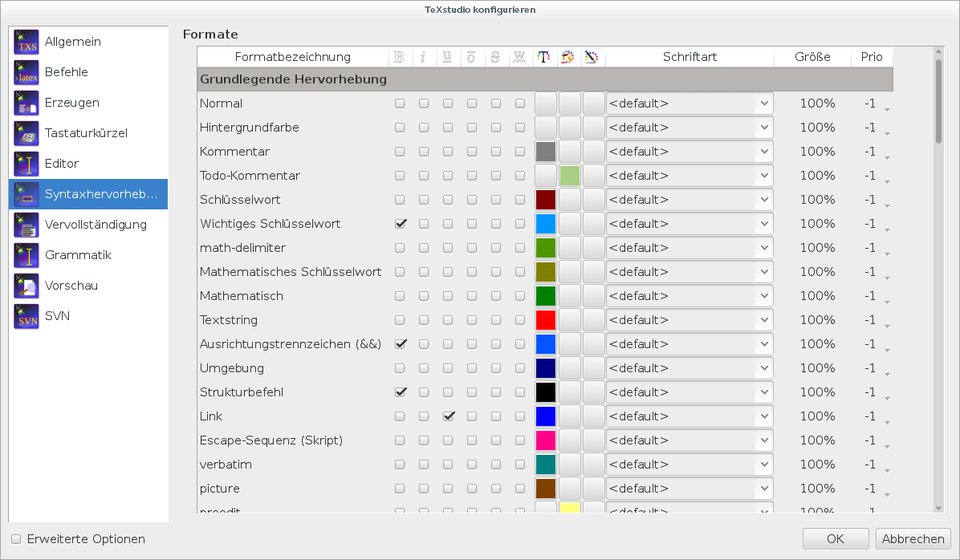Select the Syntaxhervorhebung icon
This screenshot has width=960, height=560.
coord(26,194)
